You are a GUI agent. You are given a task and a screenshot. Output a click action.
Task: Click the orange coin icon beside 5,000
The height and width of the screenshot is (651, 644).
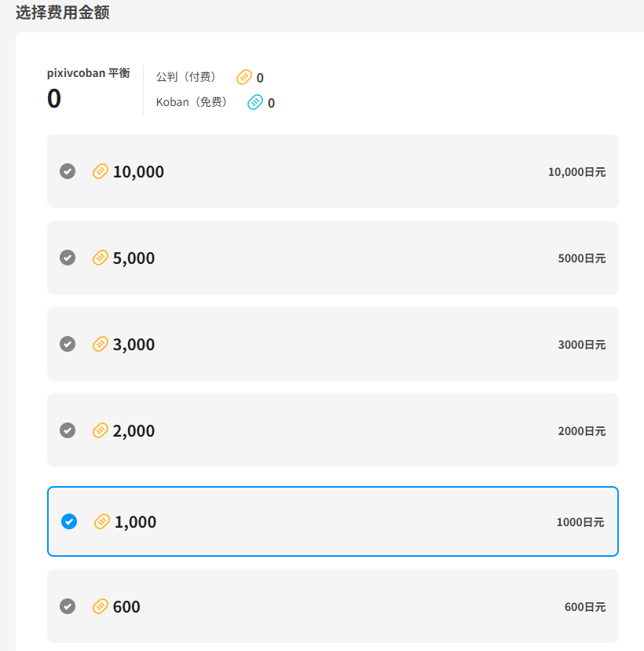(x=100, y=258)
